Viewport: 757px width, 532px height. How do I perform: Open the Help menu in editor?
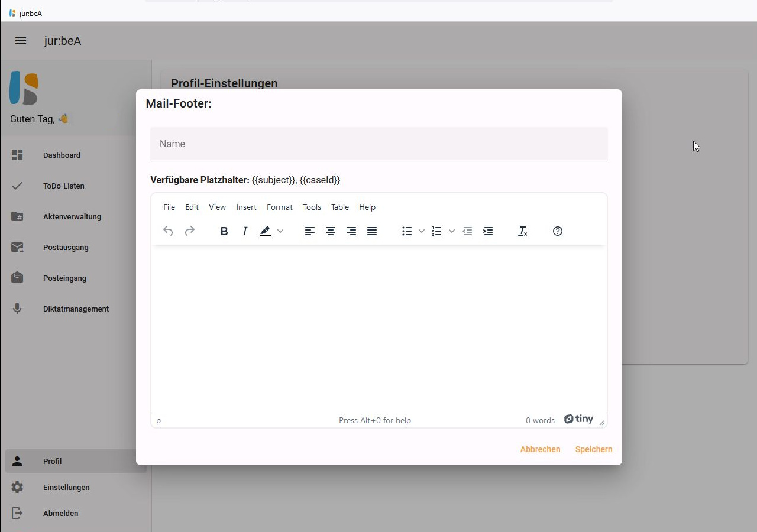point(367,207)
